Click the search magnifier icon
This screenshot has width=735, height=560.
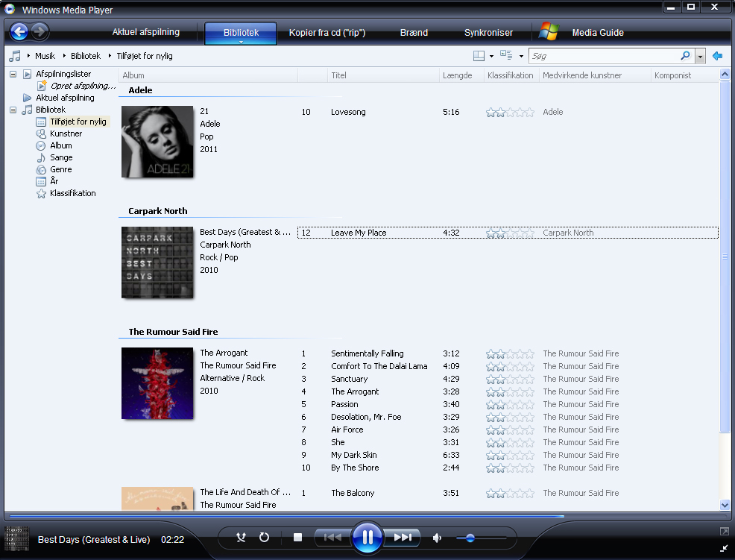pos(685,56)
